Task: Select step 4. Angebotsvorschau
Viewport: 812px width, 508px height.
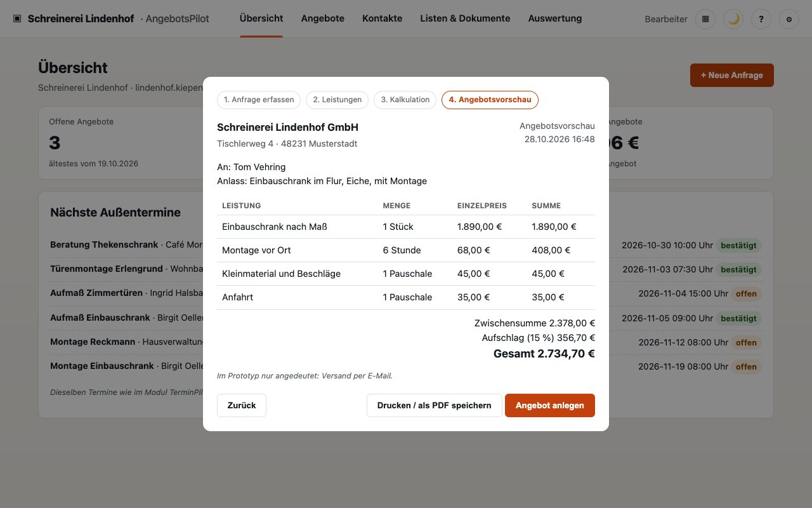Action: click(x=490, y=100)
